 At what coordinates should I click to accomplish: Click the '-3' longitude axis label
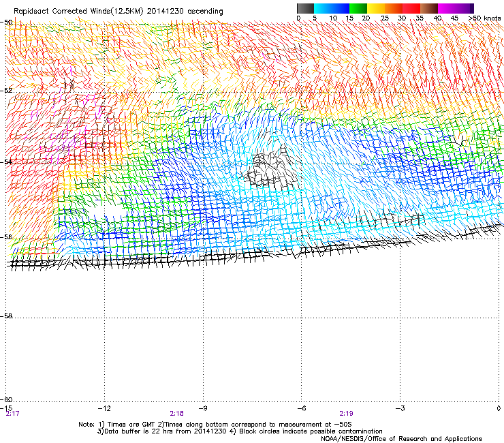[x=400, y=408]
